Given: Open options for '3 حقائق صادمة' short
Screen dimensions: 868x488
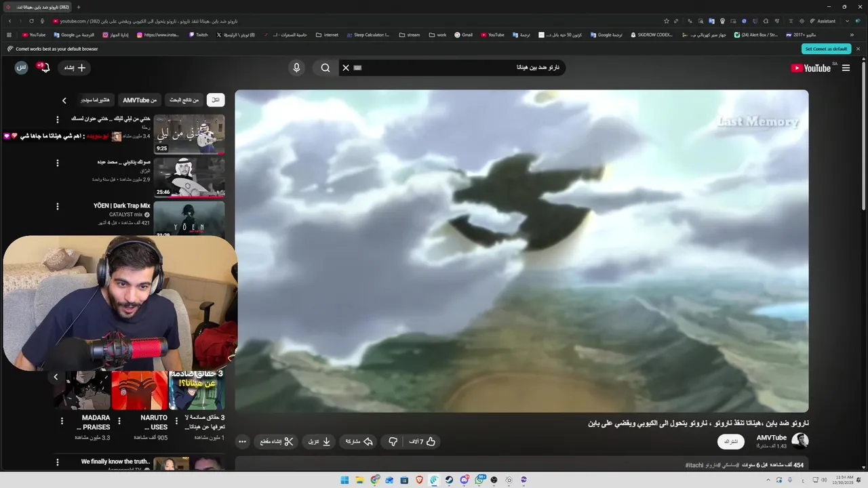Looking at the screenshot, I should [x=177, y=421].
